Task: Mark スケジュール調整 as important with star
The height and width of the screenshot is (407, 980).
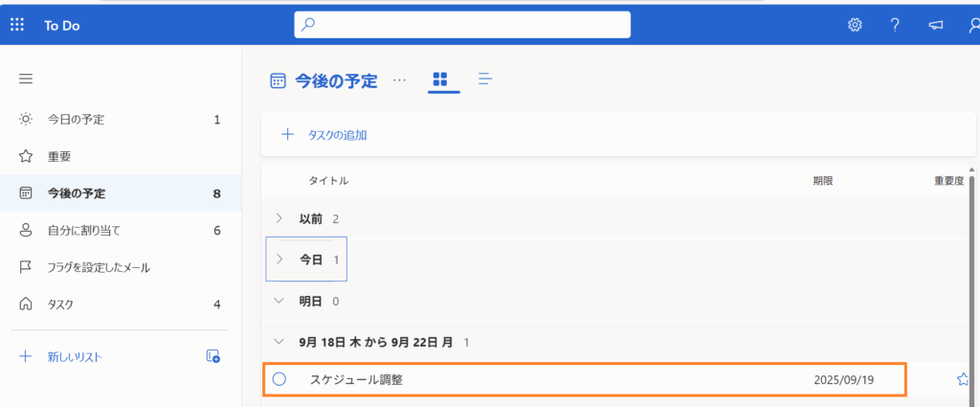Action: (963, 379)
